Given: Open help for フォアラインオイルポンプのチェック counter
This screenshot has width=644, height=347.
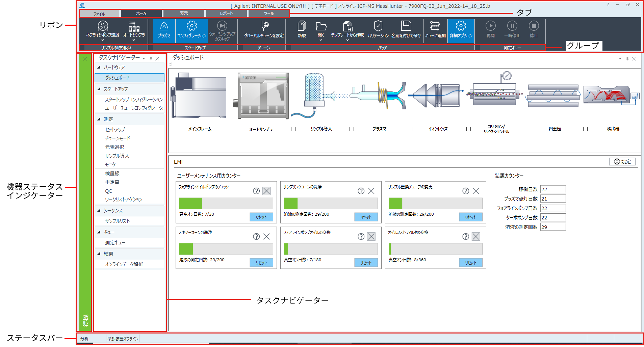Looking at the screenshot, I should coord(256,191).
